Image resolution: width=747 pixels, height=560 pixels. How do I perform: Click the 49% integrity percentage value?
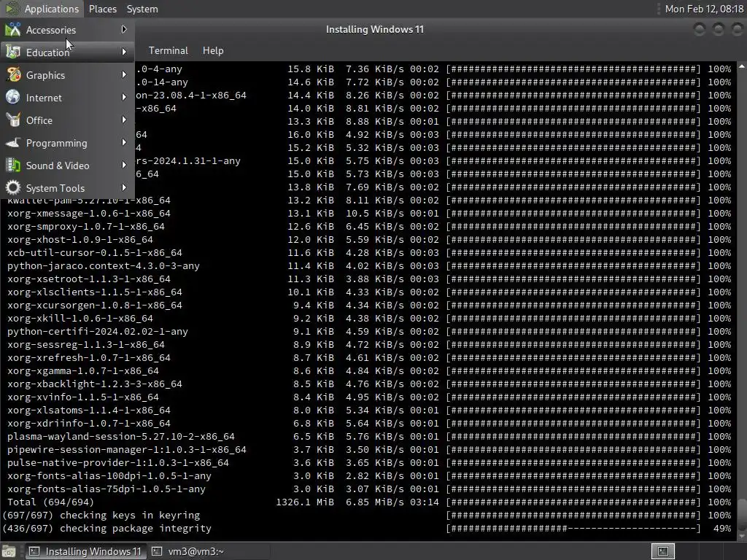click(x=722, y=528)
